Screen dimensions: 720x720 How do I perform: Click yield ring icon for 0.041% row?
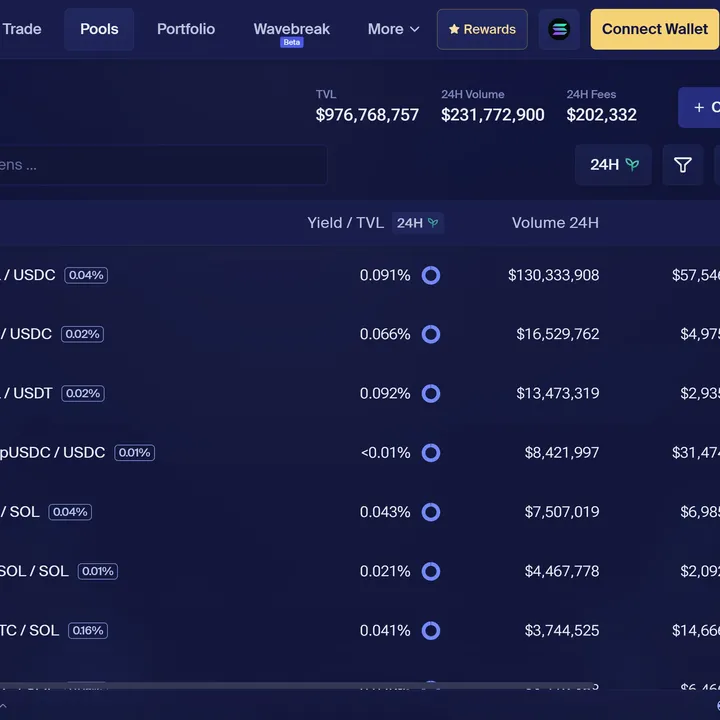pos(431,630)
